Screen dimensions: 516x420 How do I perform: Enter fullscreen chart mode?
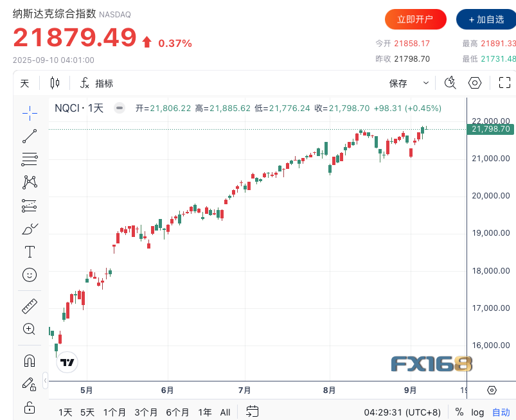tap(504, 83)
